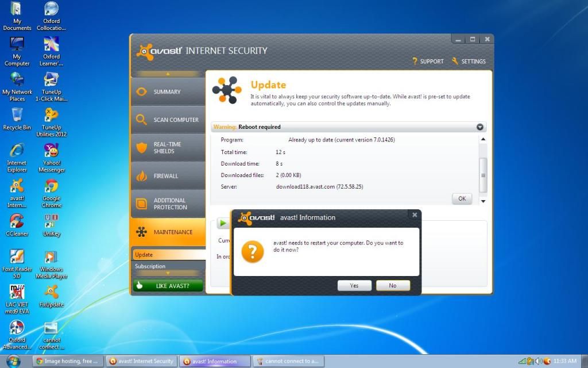Switch to avast! Internet Security taskbar item
The image size is (588, 368).
pos(141,361)
